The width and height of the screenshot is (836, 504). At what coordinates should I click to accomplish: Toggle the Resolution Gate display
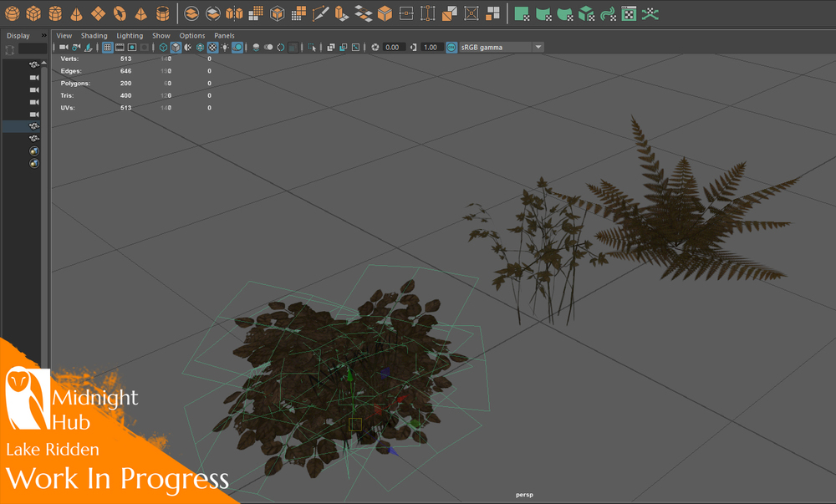(132, 48)
